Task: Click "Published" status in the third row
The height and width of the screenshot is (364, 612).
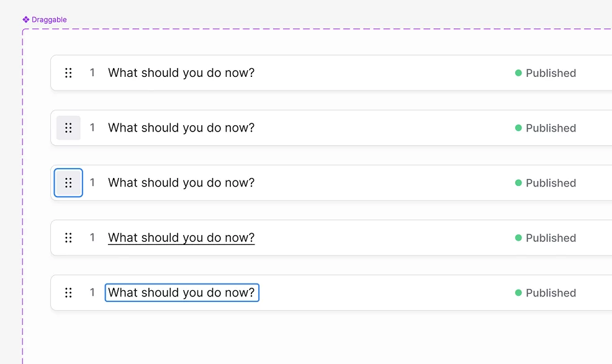Action: point(551,183)
